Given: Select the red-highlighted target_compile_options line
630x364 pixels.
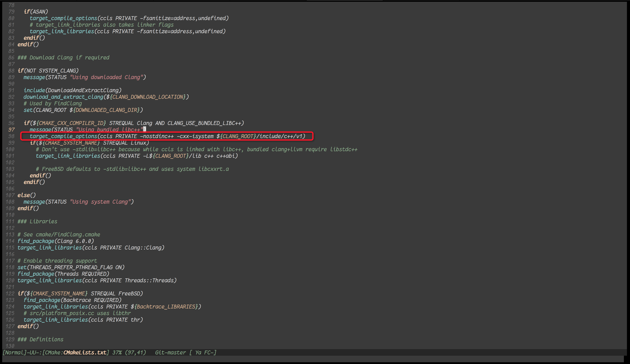Looking at the screenshot, I should [x=165, y=136].
